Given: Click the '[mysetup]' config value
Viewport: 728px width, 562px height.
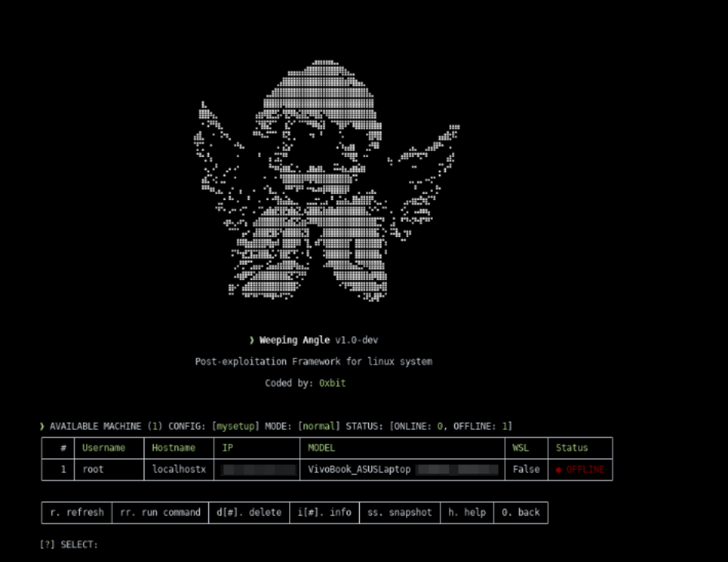Looking at the screenshot, I should click(235, 427).
